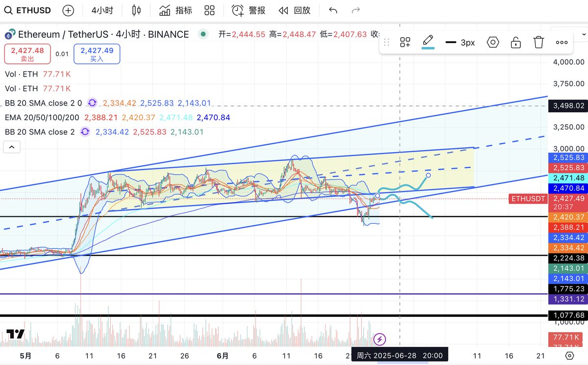This screenshot has height=365, width=588.
Task: Open the indicator templates grid icon
Action: (210, 10)
